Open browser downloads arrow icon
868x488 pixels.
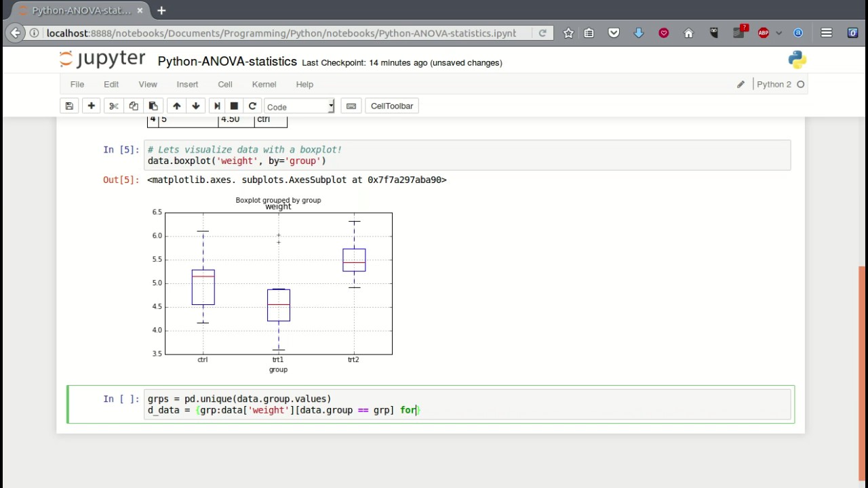[x=639, y=33]
